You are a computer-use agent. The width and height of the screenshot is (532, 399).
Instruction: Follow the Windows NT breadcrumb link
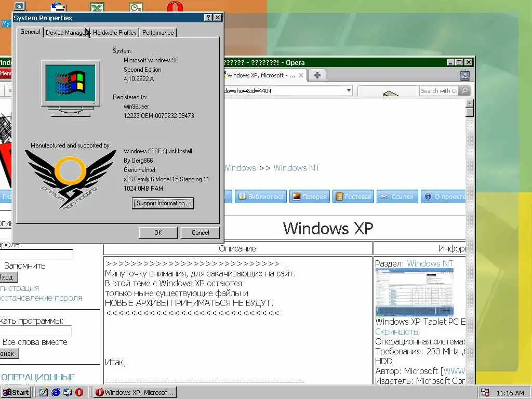coord(297,168)
